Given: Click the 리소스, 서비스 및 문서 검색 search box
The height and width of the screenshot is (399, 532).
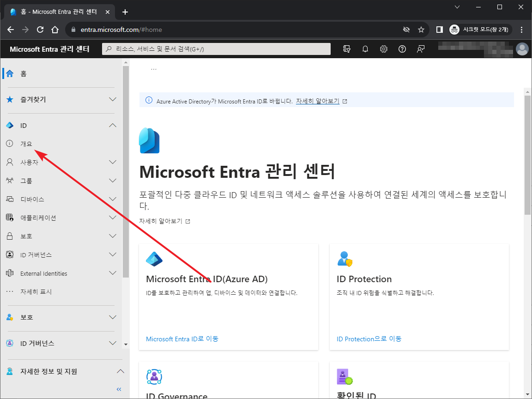Looking at the screenshot, I should tap(217, 49).
